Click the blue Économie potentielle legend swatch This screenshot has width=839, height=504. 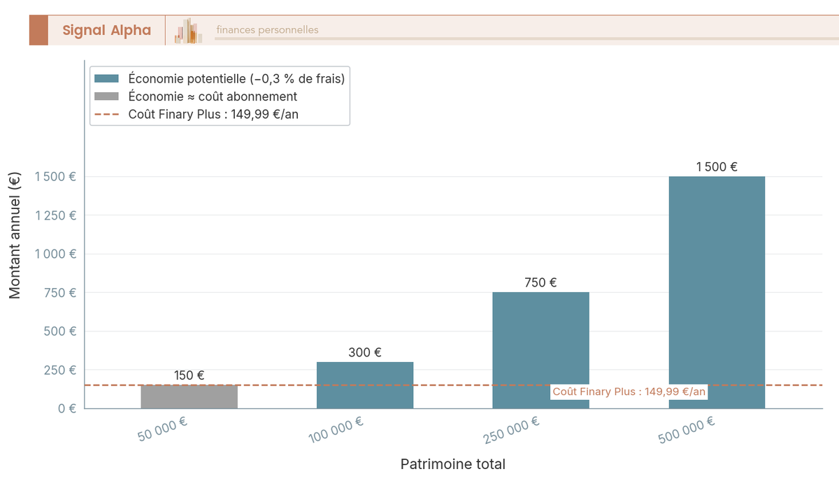(106, 79)
